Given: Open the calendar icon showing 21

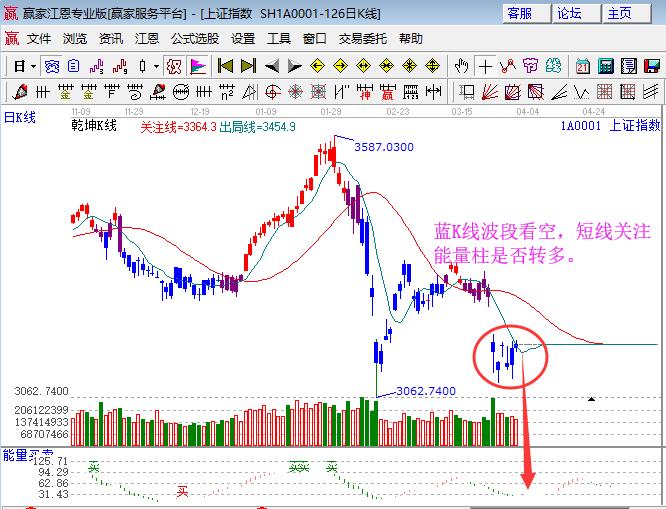Looking at the screenshot, I should tap(583, 66).
